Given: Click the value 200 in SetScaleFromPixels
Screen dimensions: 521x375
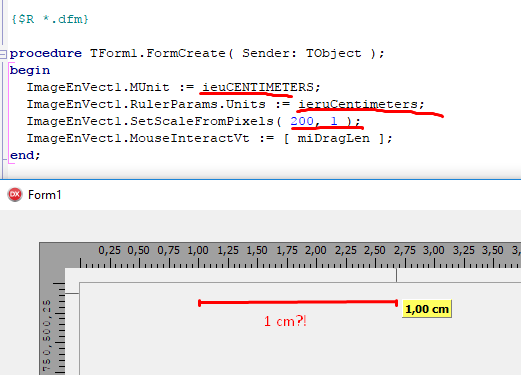Looking at the screenshot, I should (302, 121).
